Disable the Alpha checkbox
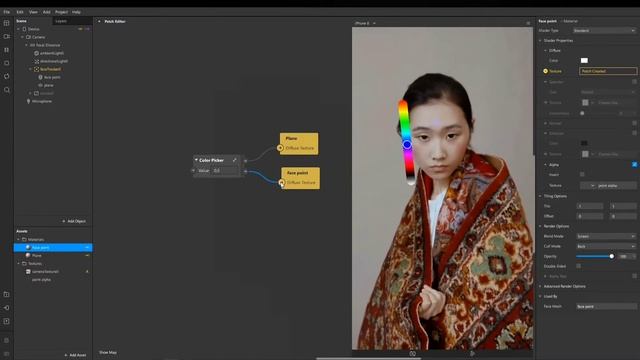Screen dimensions: 640x360 (635, 164)
